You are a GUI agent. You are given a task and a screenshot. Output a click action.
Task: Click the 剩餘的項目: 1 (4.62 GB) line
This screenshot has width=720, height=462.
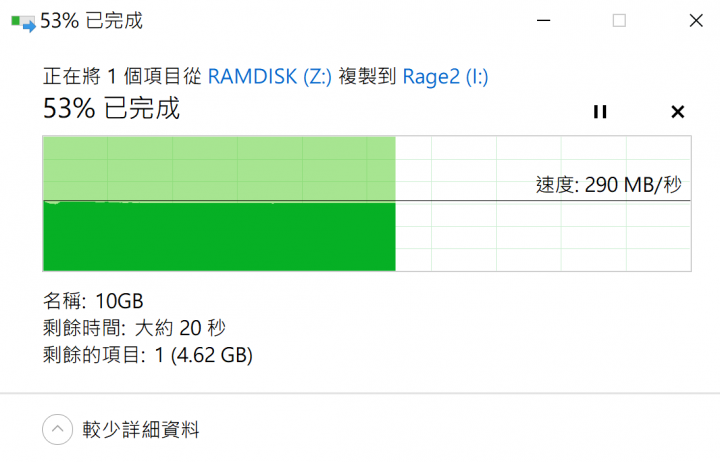pyautogui.click(x=147, y=355)
